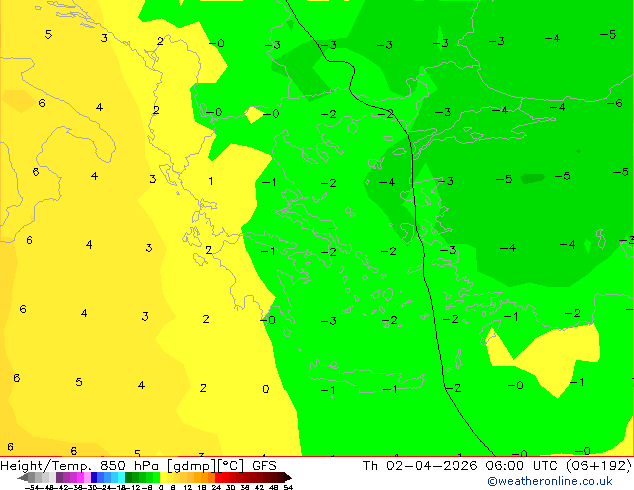Click the '-54' minimum legend value
This screenshot has height=490, width=634.
(32, 487)
